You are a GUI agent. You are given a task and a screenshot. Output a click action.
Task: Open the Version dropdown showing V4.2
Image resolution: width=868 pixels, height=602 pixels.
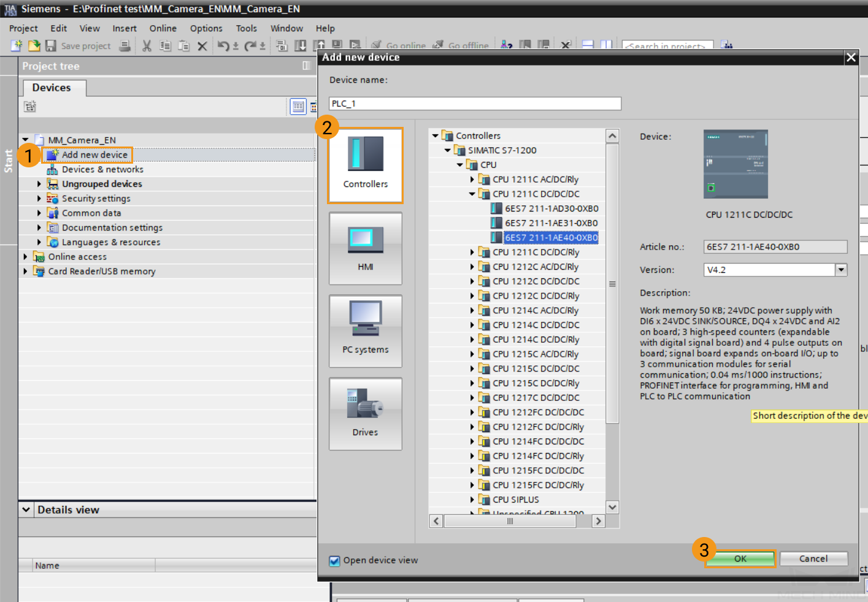pyautogui.click(x=841, y=270)
